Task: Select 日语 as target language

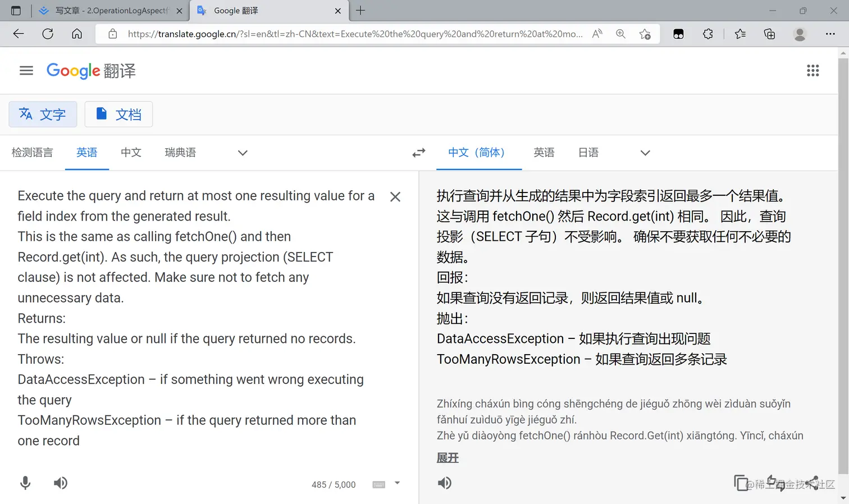Action: [x=588, y=153]
